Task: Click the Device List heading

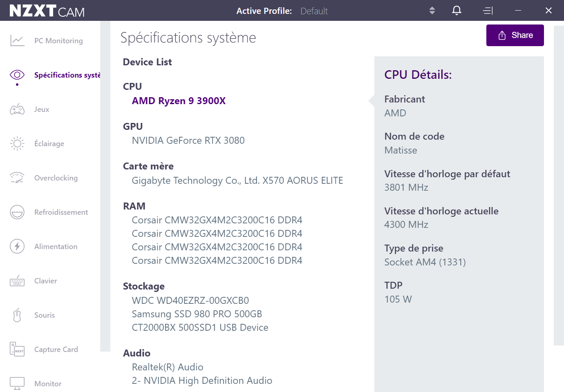Action: [148, 62]
